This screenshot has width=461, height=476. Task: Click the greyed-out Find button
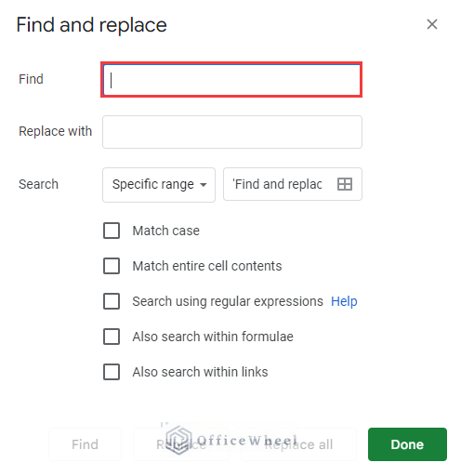tap(85, 444)
